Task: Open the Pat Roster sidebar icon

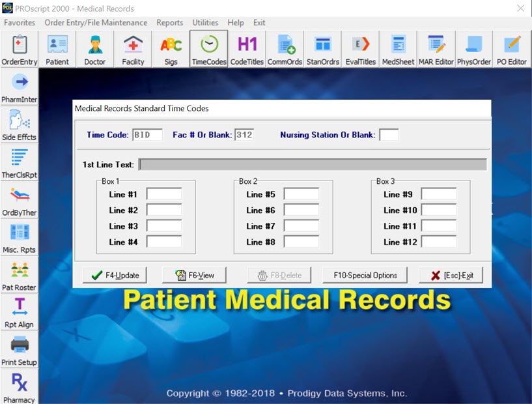Action: (20, 275)
